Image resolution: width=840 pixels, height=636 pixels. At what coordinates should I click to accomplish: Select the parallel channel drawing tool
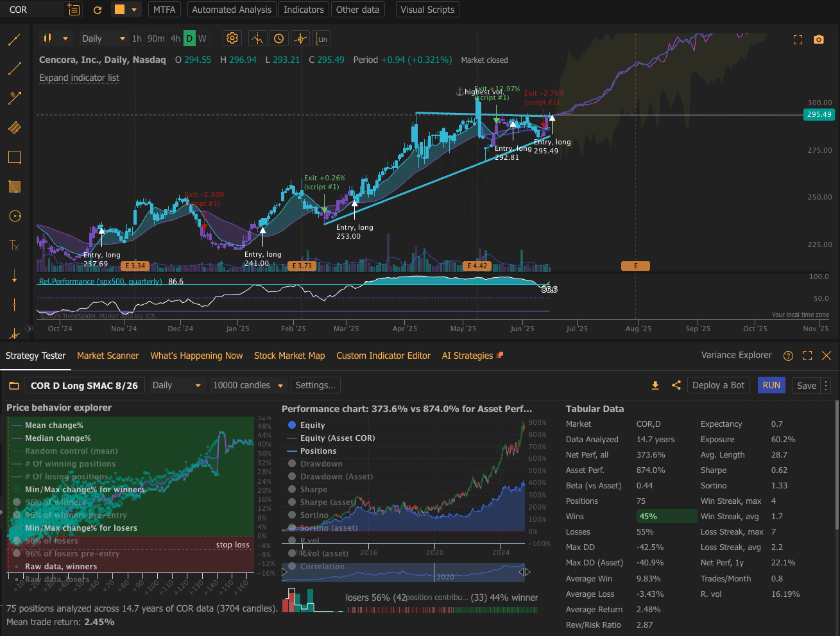pos(14,128)
